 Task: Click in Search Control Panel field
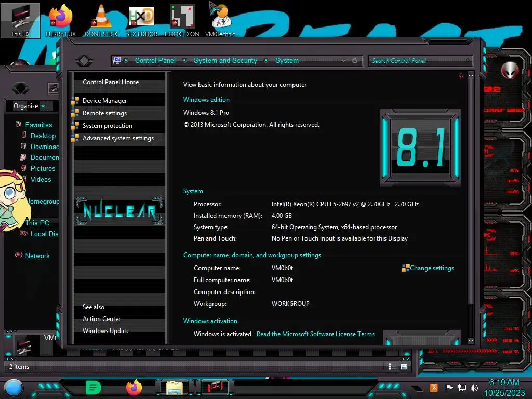(x=420, y=61)
